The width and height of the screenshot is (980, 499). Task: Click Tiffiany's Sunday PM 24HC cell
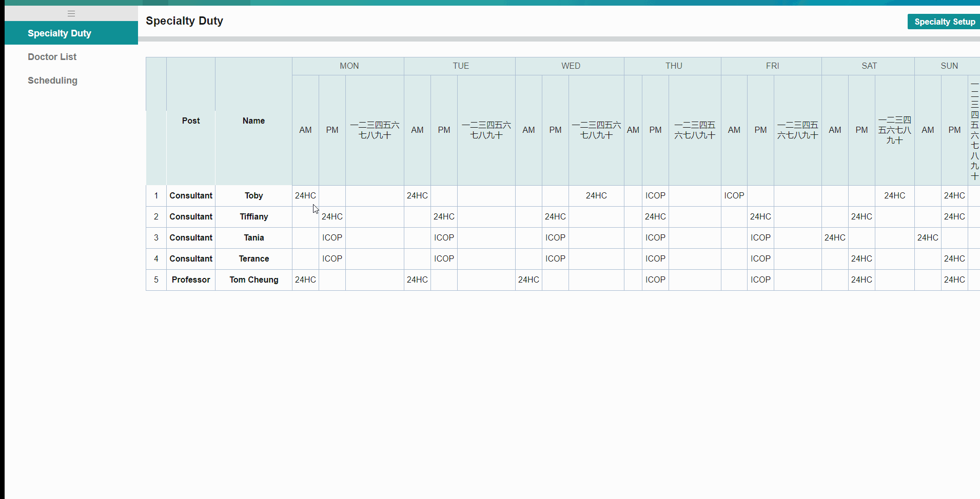click(x=954, y=217)
